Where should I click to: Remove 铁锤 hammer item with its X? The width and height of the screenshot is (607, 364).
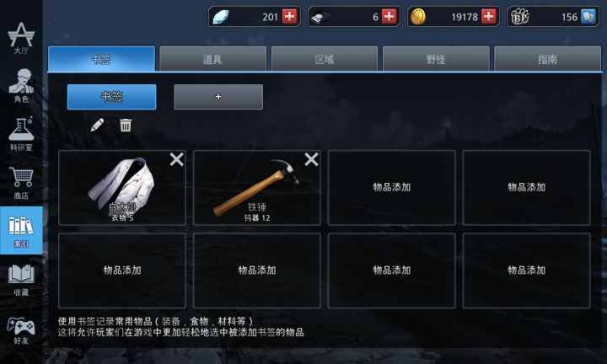311,159
